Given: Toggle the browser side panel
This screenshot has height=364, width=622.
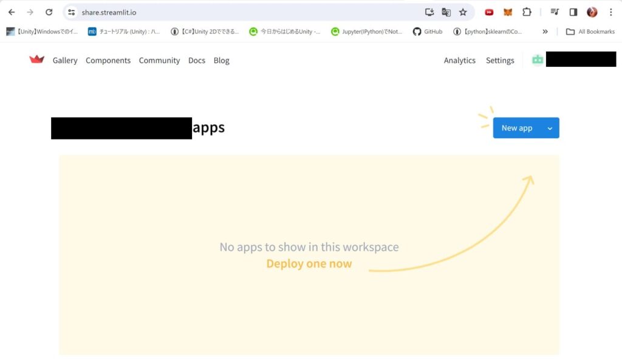Looking at the screenshot, I should pyautogui.click(x=573, y=12).
